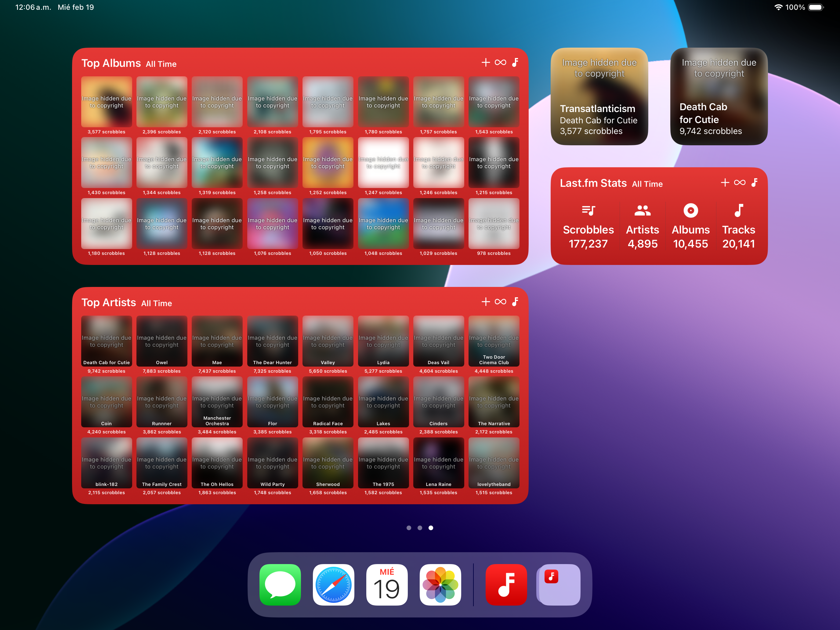Tap the Artists people icon in stats
840x630 pixels.
[x=643, y=210]
